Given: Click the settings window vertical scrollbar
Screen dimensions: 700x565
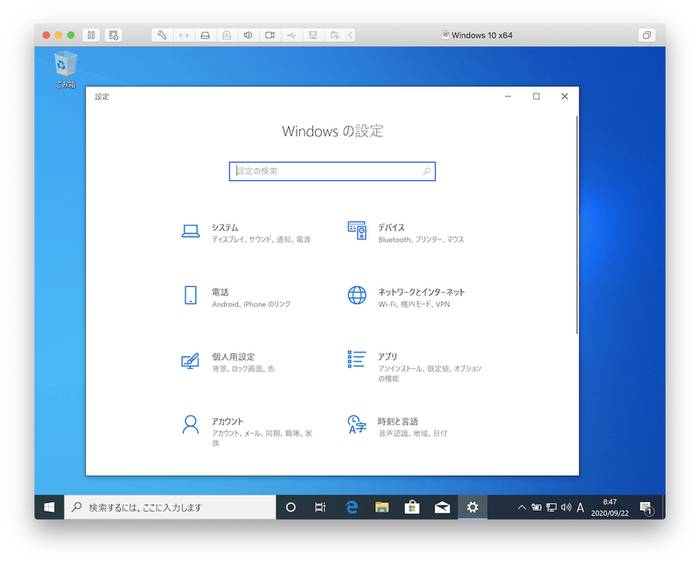Looking at the screenshot, I should 576,224.
